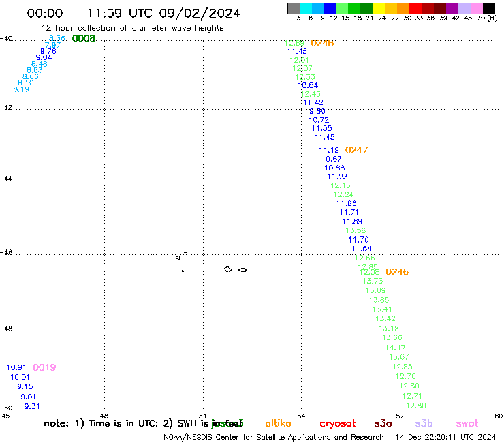Select the green pass label 0008
The image size is (504, 443).
pyautogui.click(x=83, y=39)
